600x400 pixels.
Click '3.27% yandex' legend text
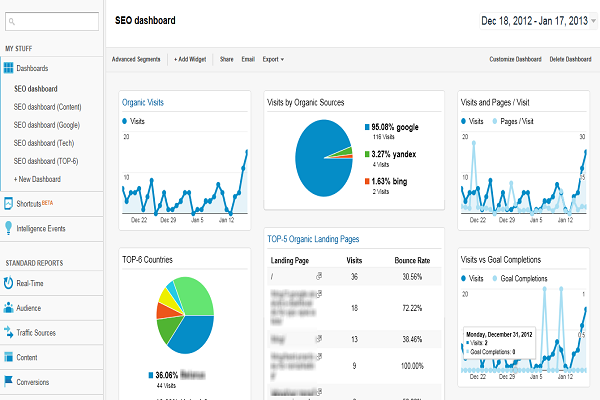(x=394, y=154)
